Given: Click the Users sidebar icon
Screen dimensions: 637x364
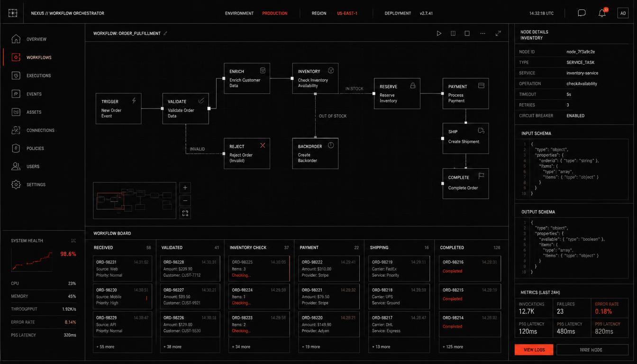Looking at the screenshot, I should point(16,166).
